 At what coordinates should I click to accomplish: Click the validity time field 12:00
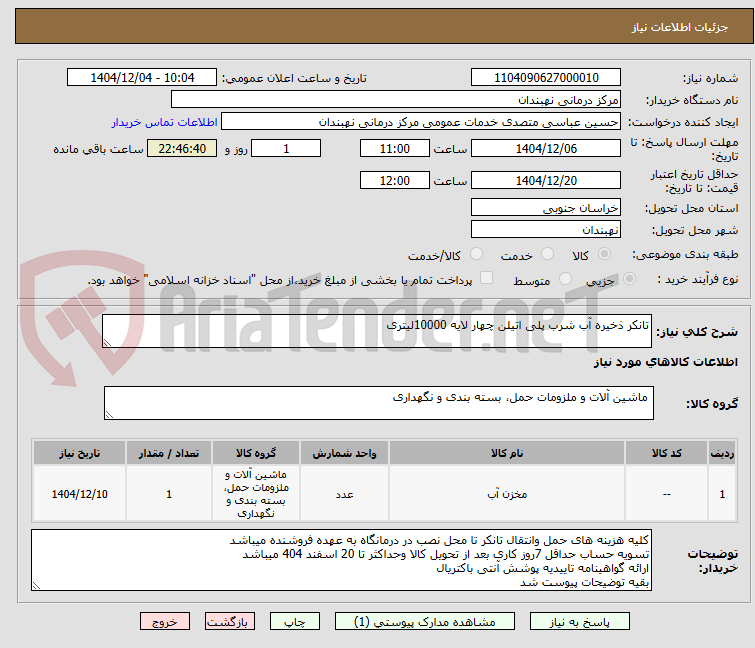pyautogui.click(x=395, y=180)
